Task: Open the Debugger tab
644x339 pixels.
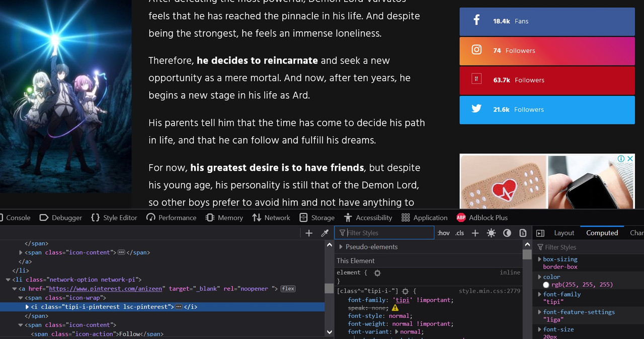Action: point(61,218)
